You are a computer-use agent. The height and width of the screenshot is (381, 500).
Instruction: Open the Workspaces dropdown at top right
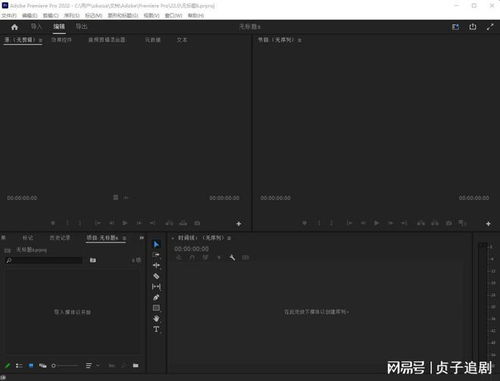click(456, 27)
